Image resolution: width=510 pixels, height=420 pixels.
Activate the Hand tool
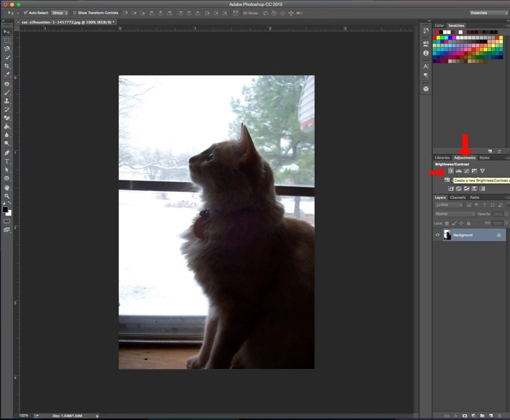tap(7, 187)
